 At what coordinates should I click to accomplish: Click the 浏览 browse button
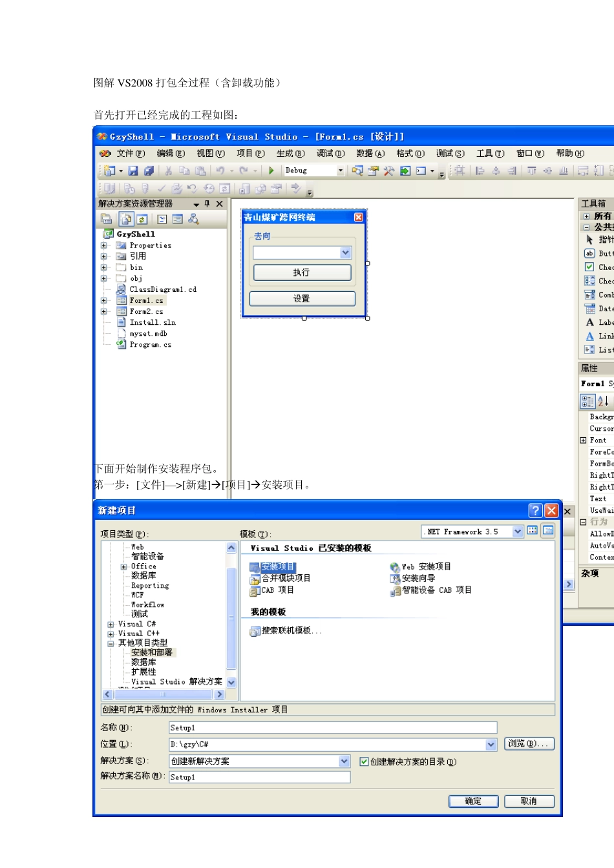tap(529, 744)
